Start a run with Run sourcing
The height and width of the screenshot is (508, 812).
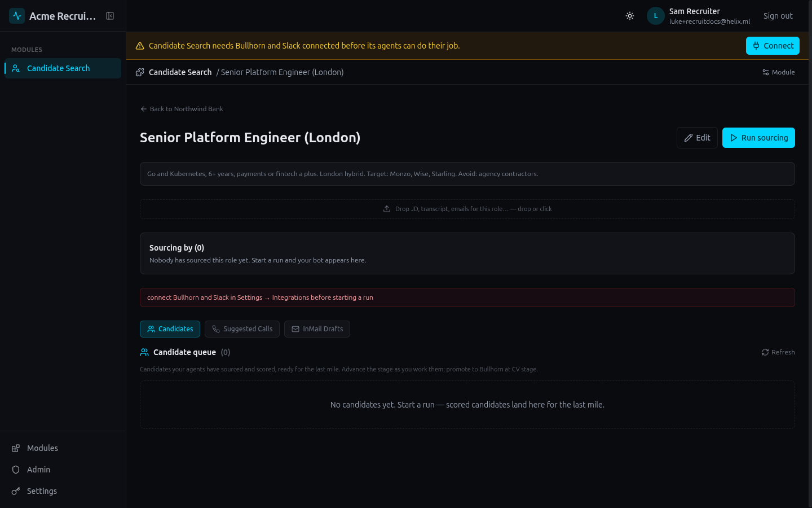click(758, 138)
